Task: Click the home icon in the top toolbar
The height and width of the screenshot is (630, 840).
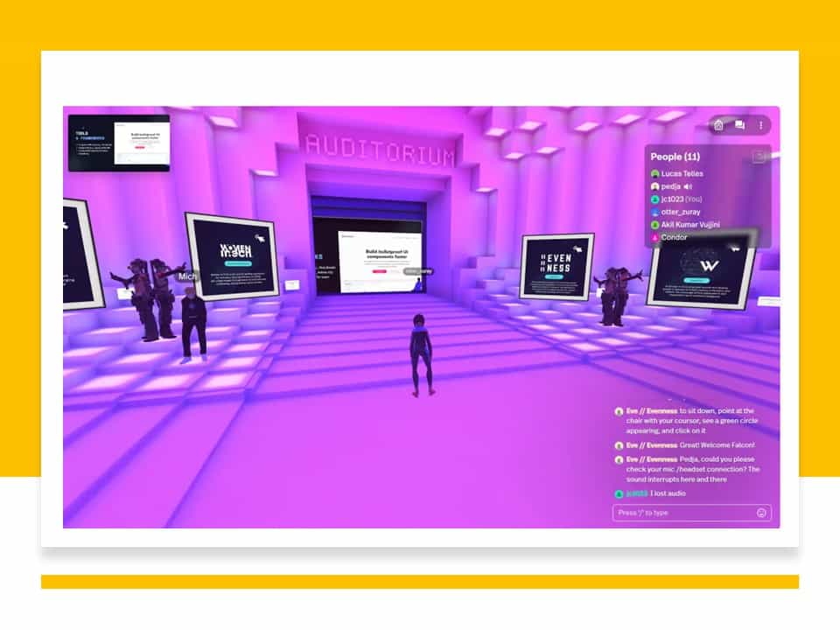Action: click(x=718, y=125)
